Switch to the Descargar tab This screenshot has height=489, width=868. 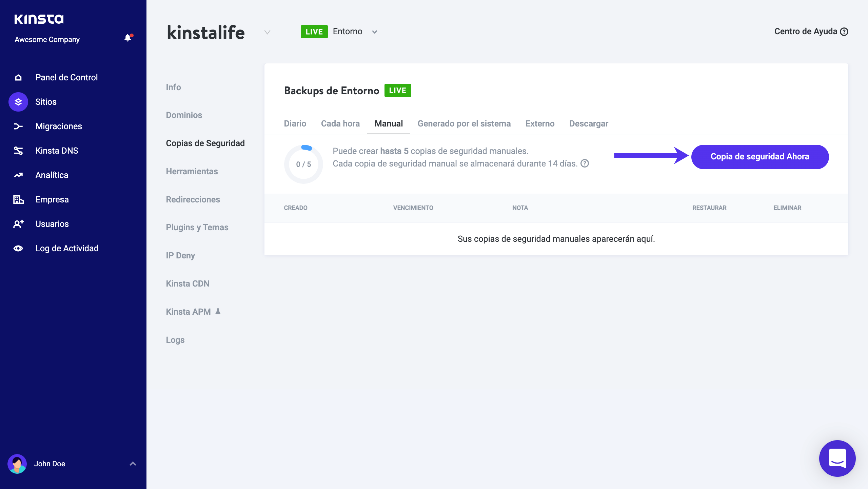589,124
